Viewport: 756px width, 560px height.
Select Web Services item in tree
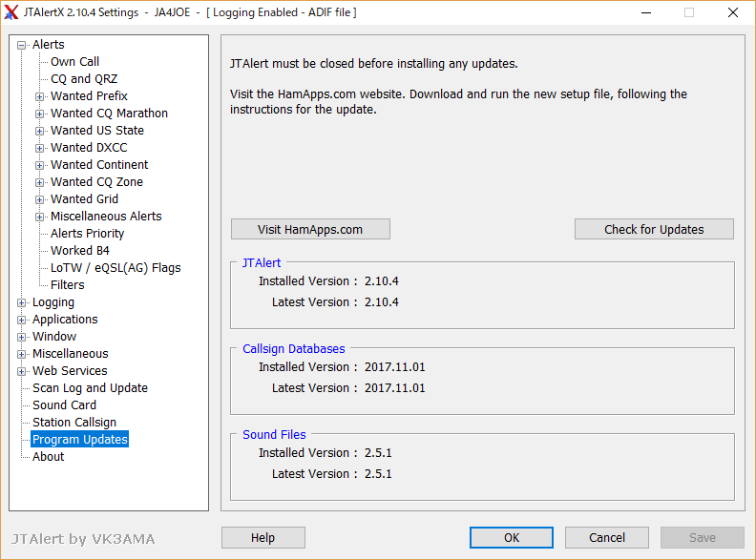[70, 371]
